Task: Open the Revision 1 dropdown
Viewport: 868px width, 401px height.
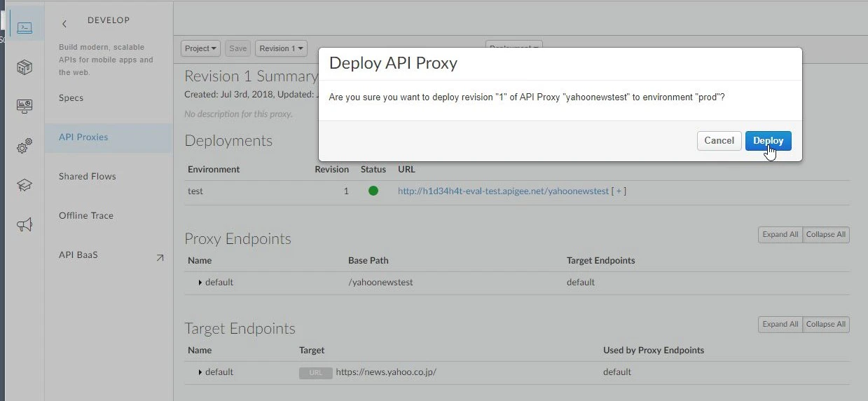Action: pyautogui.click(x=282, y=48)
